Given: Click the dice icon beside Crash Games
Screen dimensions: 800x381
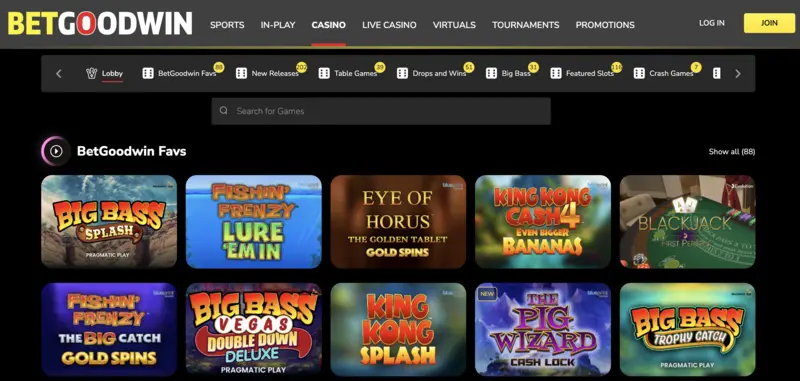Looking at the screenshot, I should tap(638, 73).
